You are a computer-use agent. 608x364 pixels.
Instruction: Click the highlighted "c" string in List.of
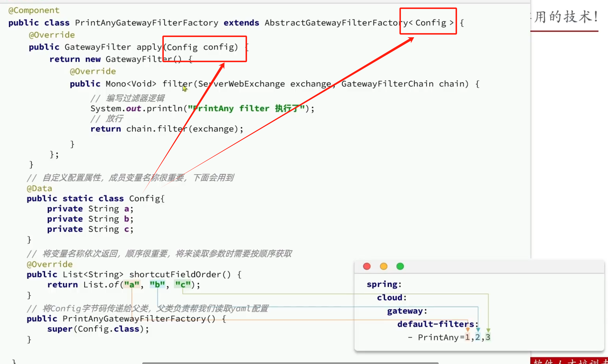[x=183, y=284]
